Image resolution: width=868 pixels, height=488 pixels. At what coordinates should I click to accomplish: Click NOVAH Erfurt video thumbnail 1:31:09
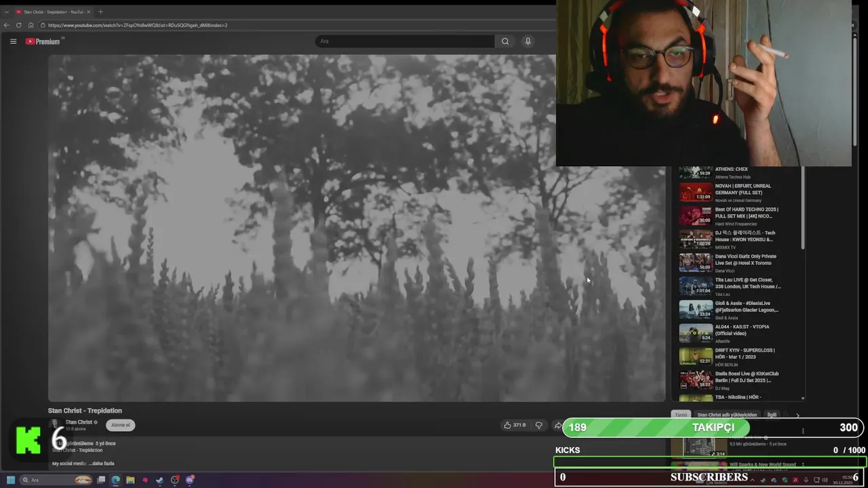[696, 192]
